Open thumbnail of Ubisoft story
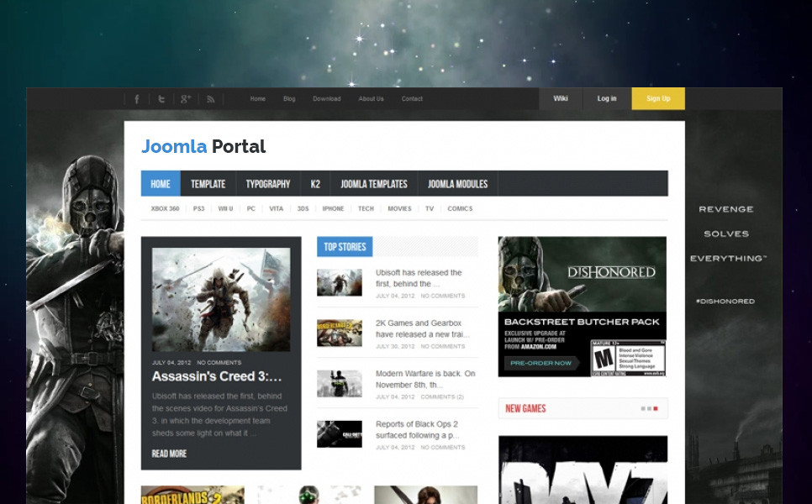This screenshot has width=812, height=504. 340,282
